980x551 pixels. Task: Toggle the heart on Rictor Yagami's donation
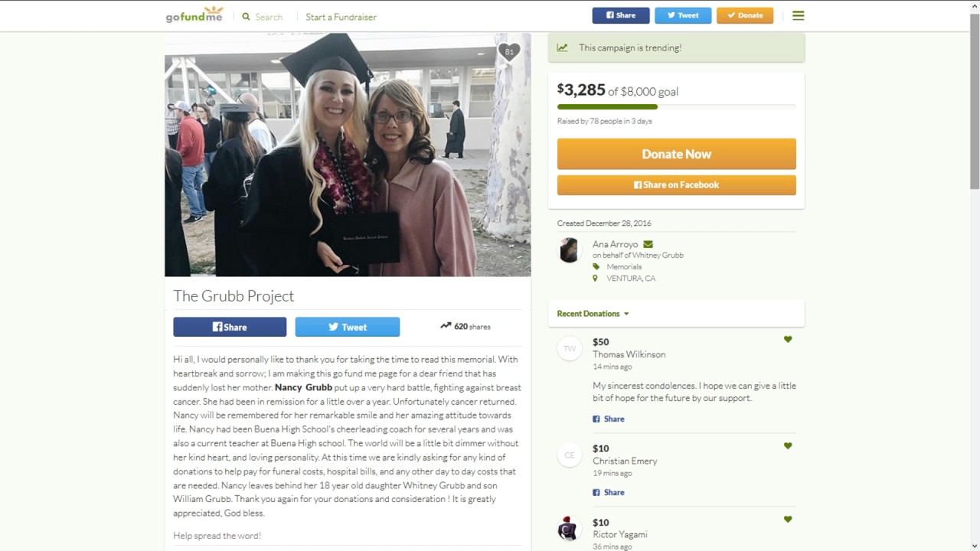(788, 519)
